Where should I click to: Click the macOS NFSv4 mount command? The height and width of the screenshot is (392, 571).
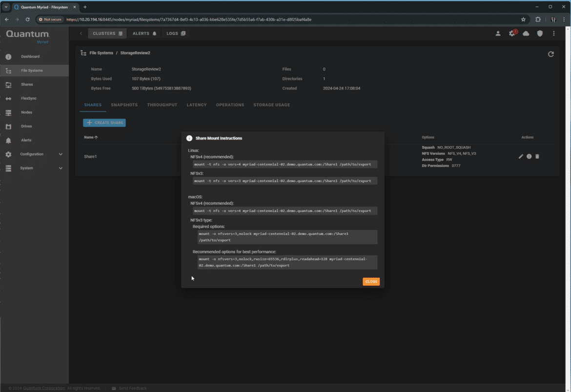pos(285,211)
